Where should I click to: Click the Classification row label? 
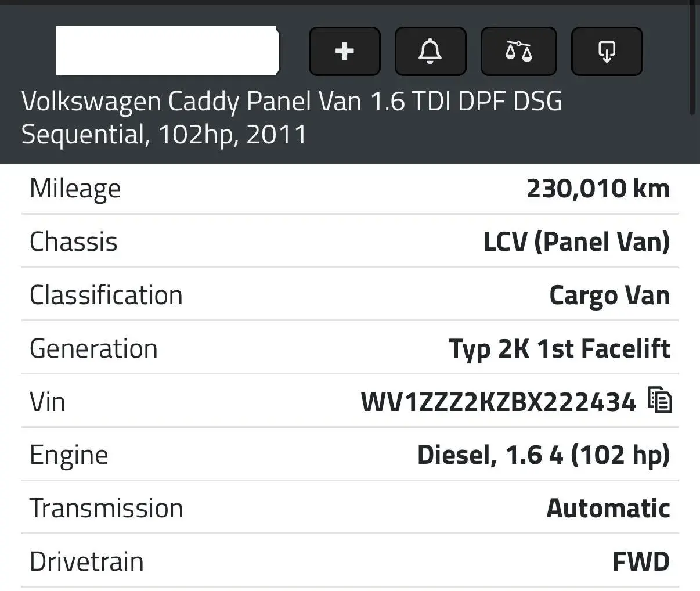pos(106,295)
